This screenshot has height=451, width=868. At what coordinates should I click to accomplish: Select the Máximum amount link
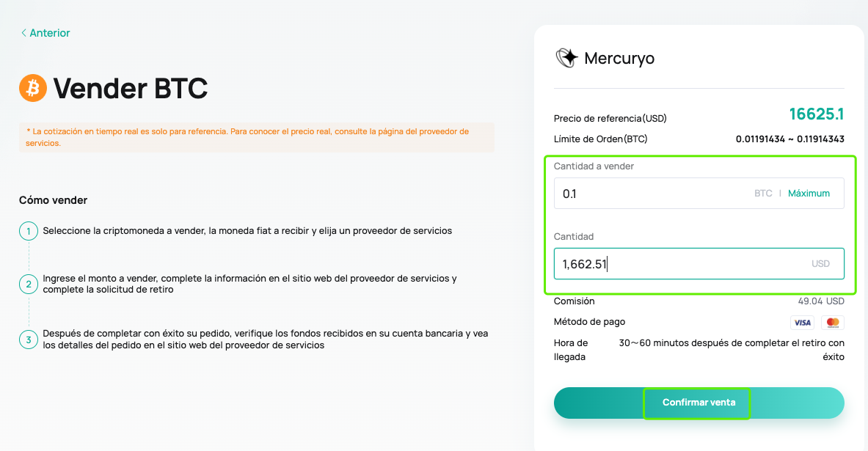click(809, 193)
